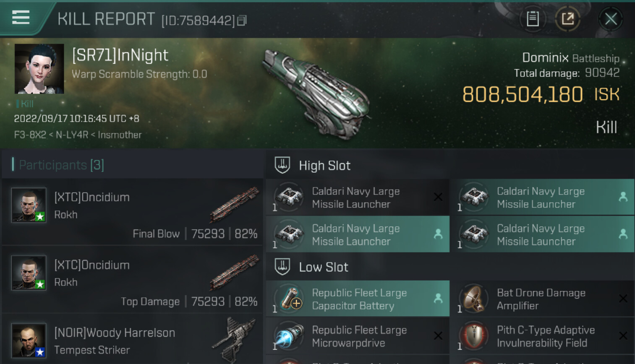Click the Republic Fleet Large Microwarpdrive icon

coord(290,336)
